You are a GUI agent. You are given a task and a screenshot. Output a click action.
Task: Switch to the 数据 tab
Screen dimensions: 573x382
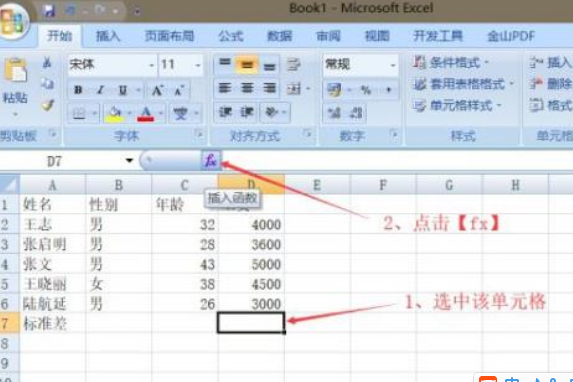pyautogui.click(x=280, y=36)
